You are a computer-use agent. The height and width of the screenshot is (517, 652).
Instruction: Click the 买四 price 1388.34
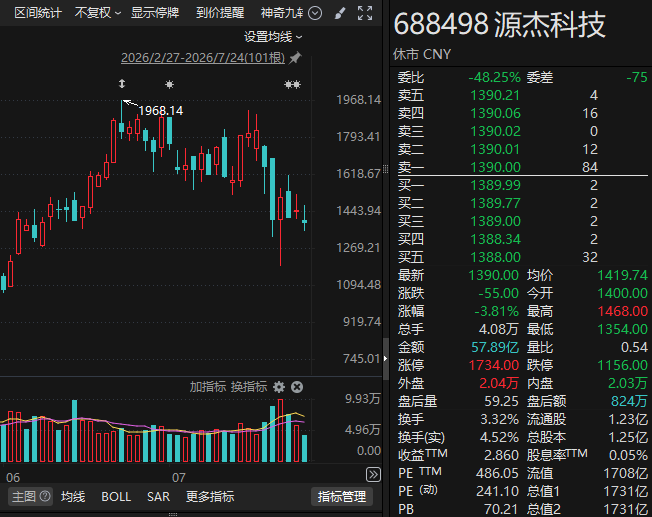495,239
